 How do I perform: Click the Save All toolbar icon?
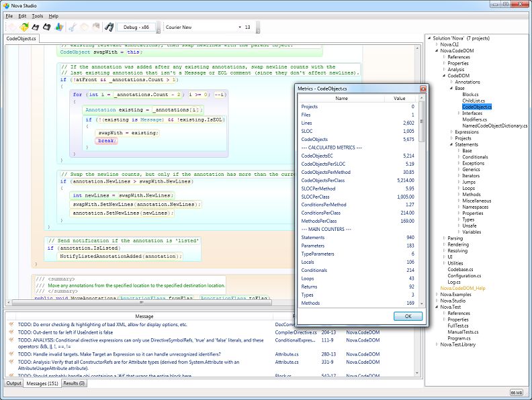[47, 28]
